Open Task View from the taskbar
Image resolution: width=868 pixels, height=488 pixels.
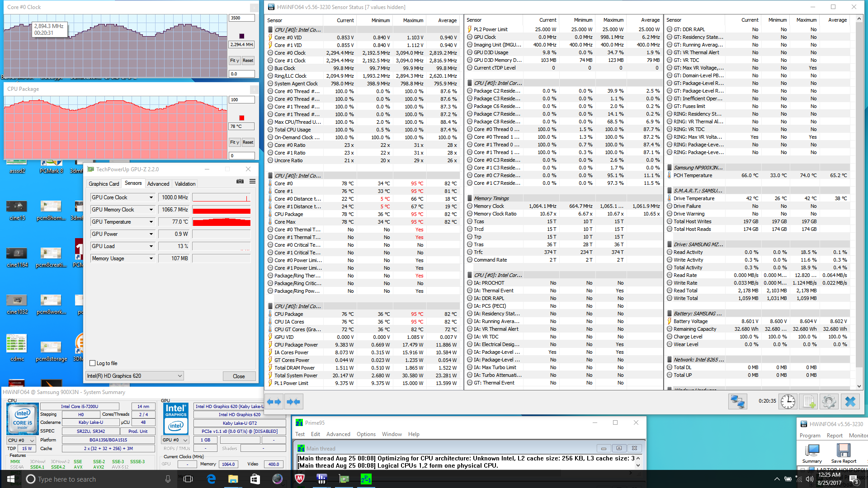[188, 479]
